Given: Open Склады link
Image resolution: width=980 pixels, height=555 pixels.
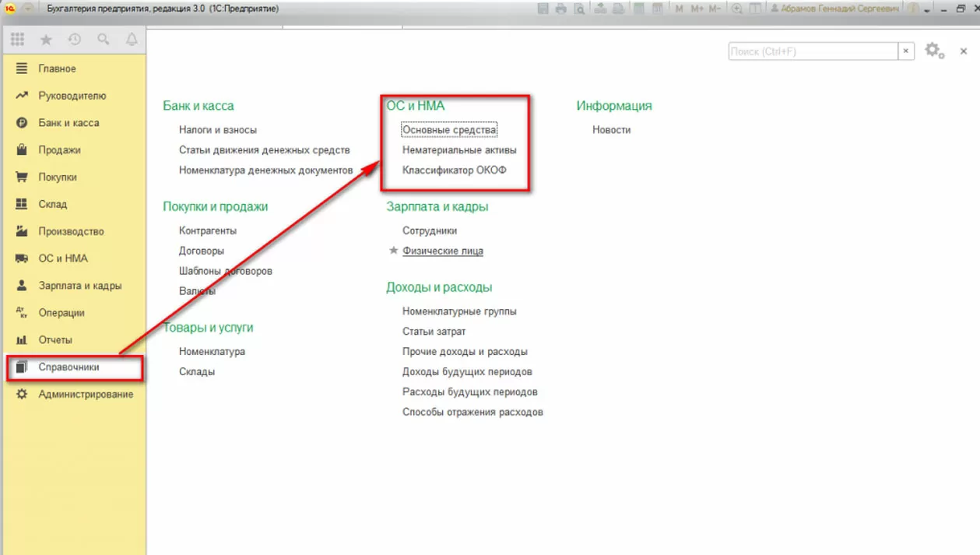Looking at the screenshot, I should [x=197, y=372].
